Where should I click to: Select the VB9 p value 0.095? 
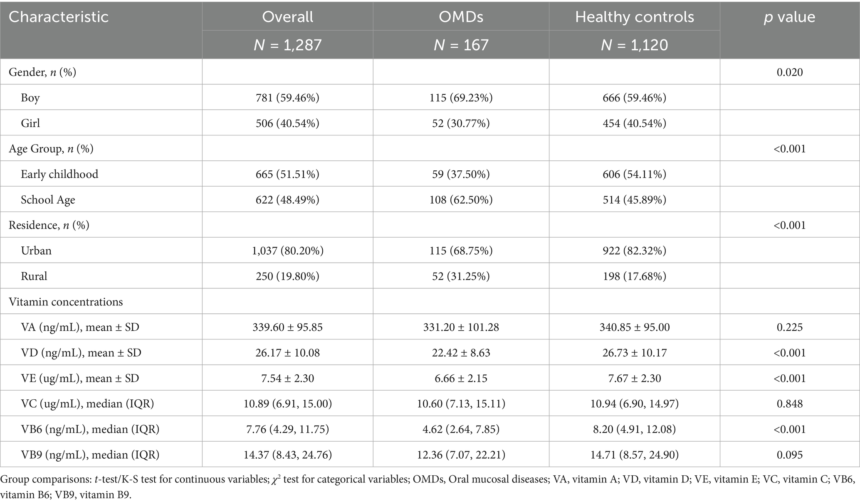point(789,455)
